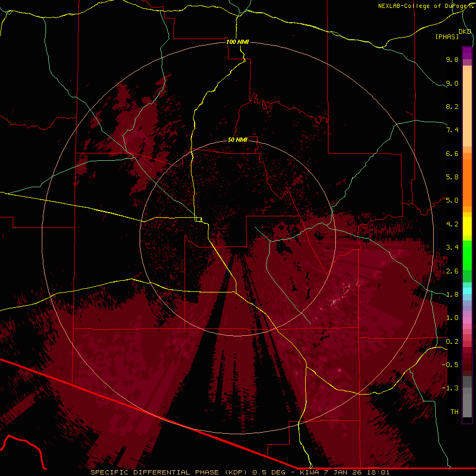
Task: Click the 5.8 scale value
Action: coord(452,177)
